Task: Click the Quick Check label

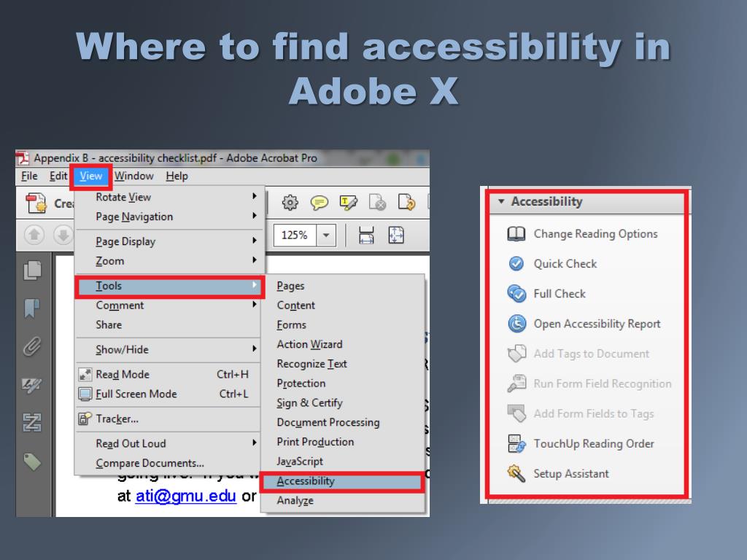Action: click(x=565, y=264)
